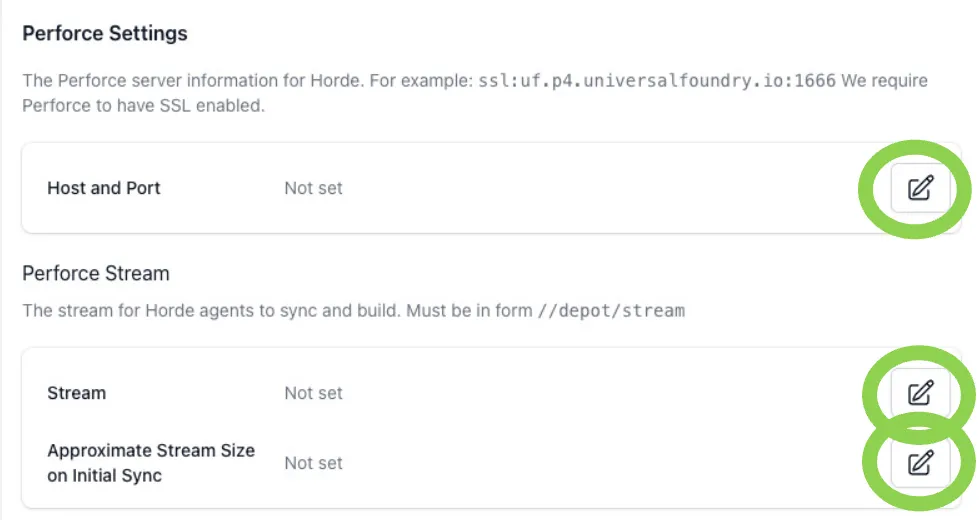Viewport: 979px width, 520px height.
Task: Select "Not set" value beside Stream
Action: pyautogui.click(x=313, y=393)
